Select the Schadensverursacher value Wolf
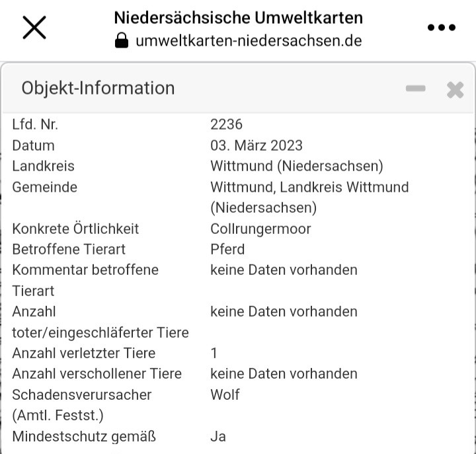Image resolution: width=476 pixels, height=454 pixels. point(225,395)
